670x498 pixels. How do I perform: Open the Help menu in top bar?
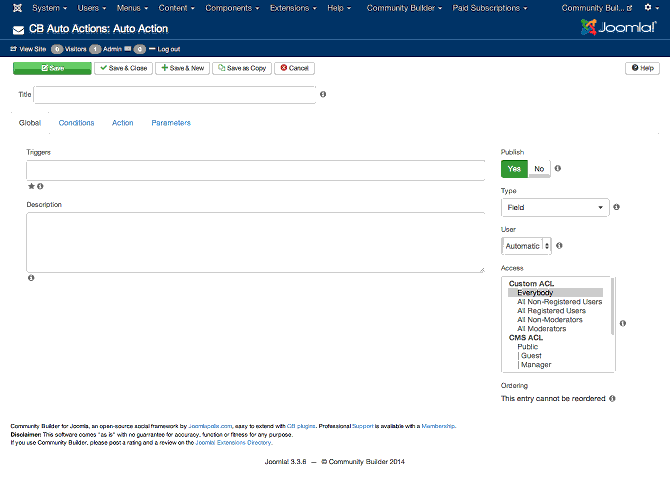pos(339,8)
